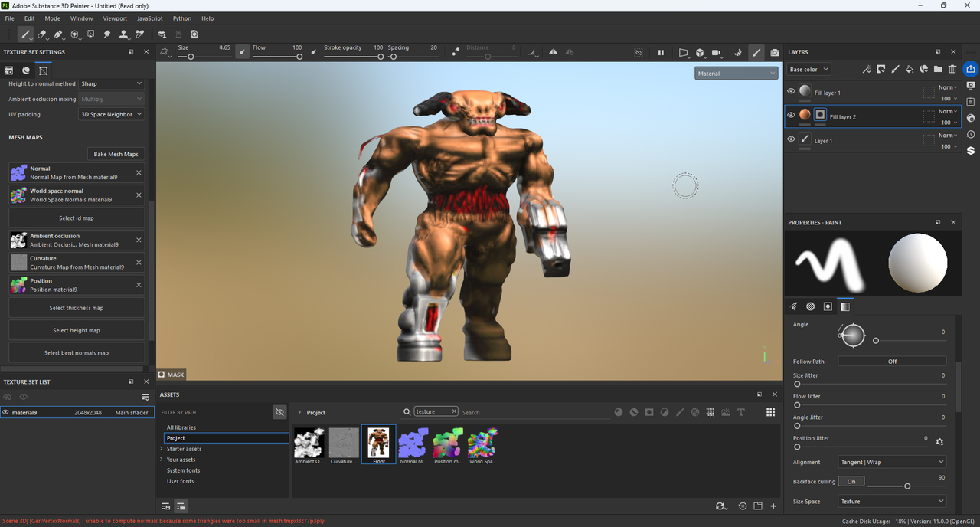
Task: Click the Select height map button
Action: [77, 330]
